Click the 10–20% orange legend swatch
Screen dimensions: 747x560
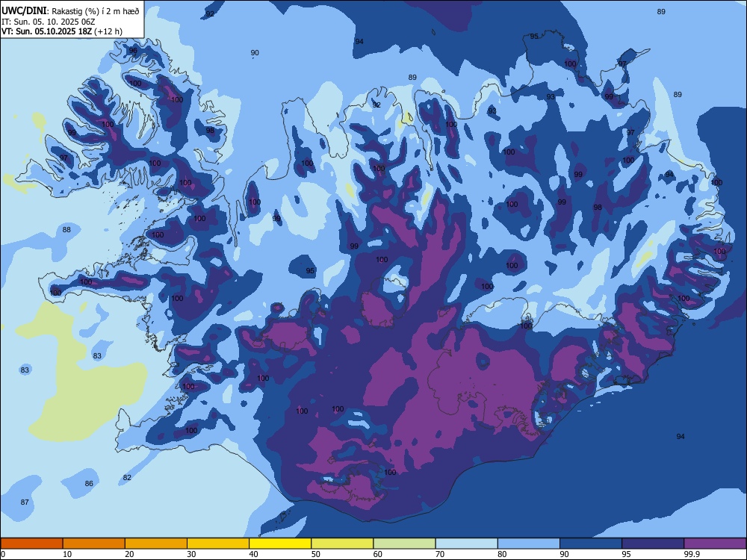click(x=94, y=544)
